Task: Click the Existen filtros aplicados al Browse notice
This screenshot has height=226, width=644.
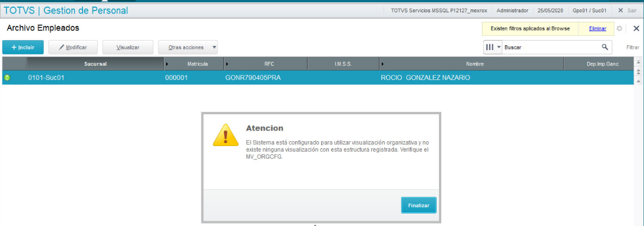Action: (x=530, y=29)
